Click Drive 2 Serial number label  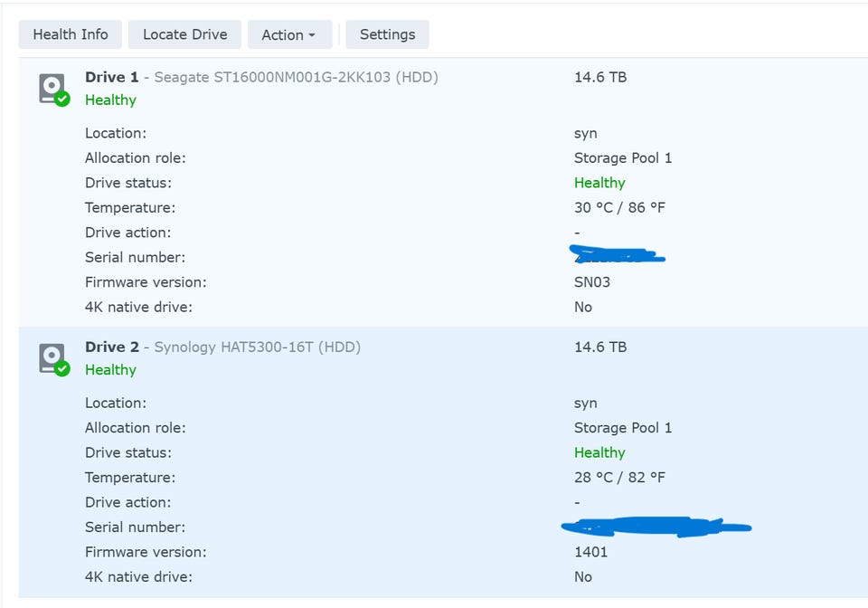(x=135, y=527)
